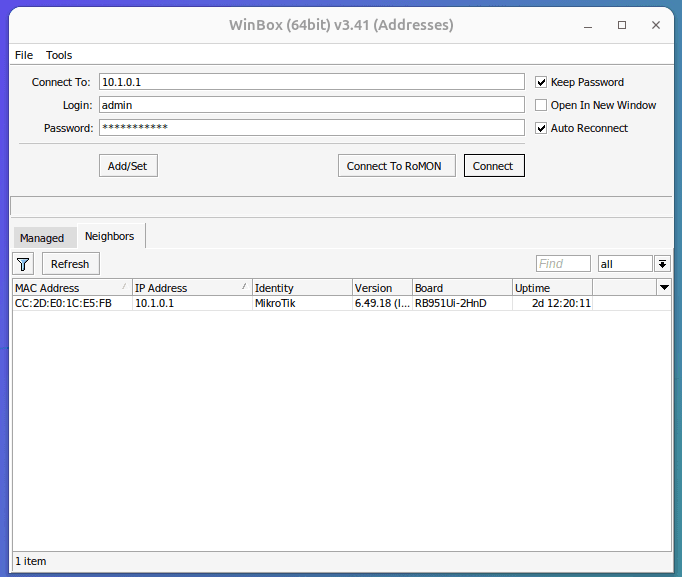Click the Add/Set button

point(128,166)
